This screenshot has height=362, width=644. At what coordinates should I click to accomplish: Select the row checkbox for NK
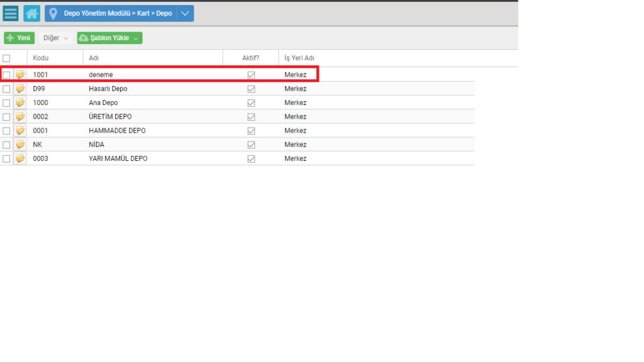point(6,145)
